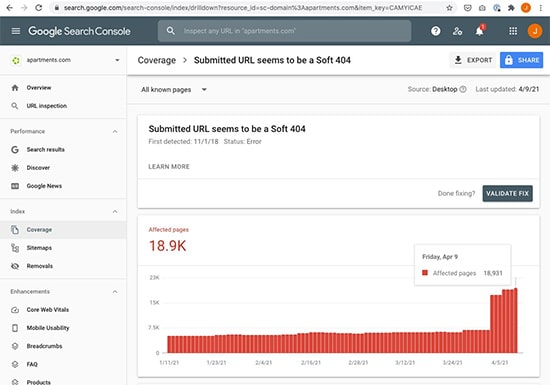The height and width of the screenshot is (385, 550).
Task: Collapse the Index section
Action: pyautogui.click(x=115, y=211)
